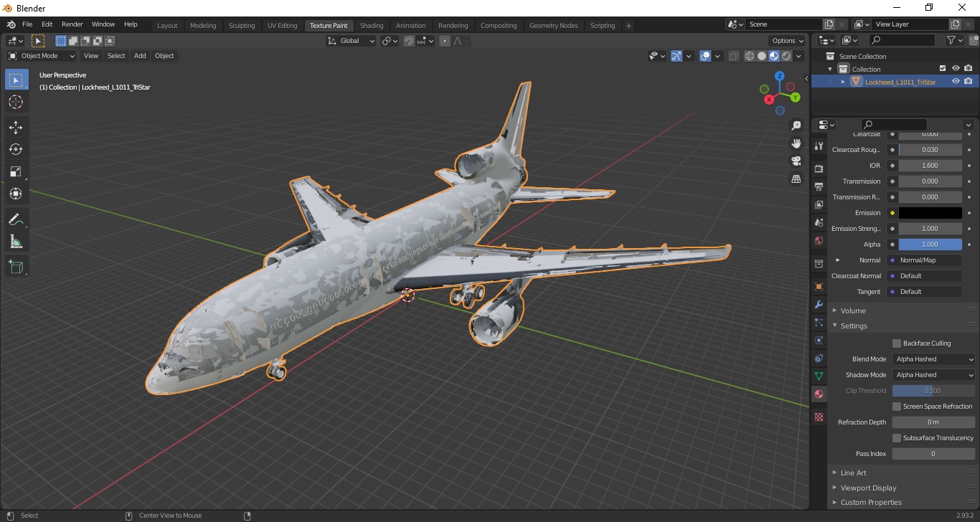
Task: Toggle camera view icon in viewport
Action: click(796, 161)
